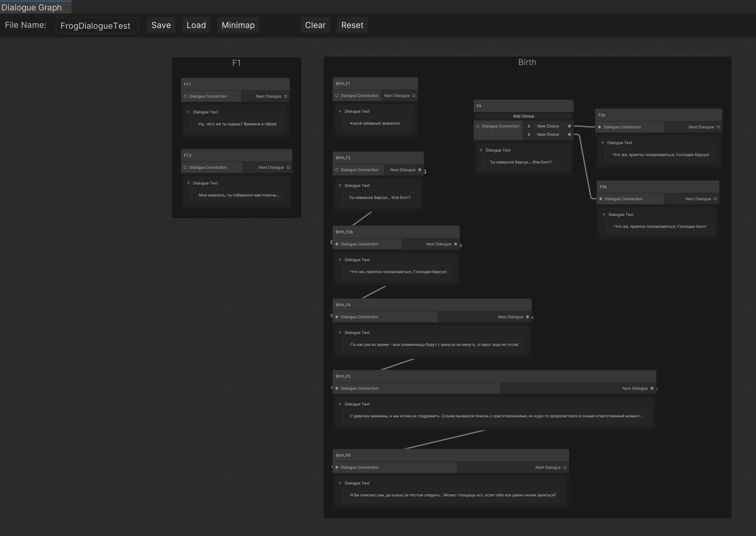Select the Birth_F1 node header
Viewport: 756px width, 536px height.
pyautogui.click(x=375, y=84)
